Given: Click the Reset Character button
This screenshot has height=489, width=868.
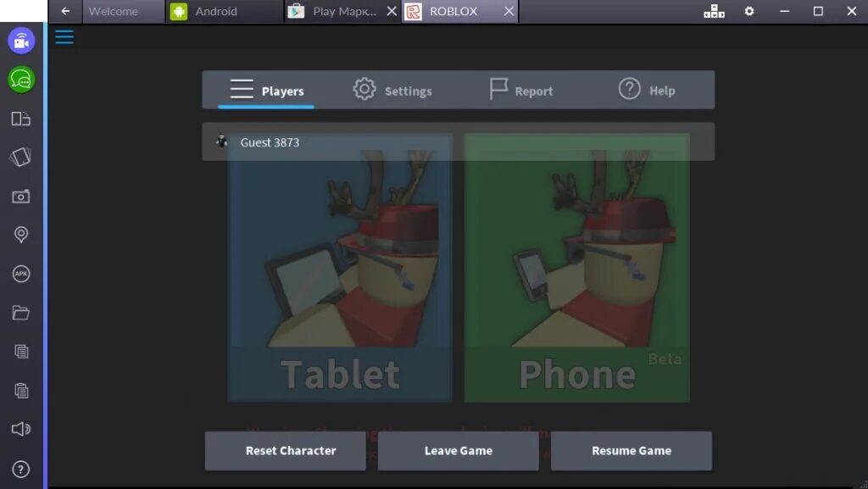Looking at the screenshot, I should pyautogui.click(x=286, y=451).
